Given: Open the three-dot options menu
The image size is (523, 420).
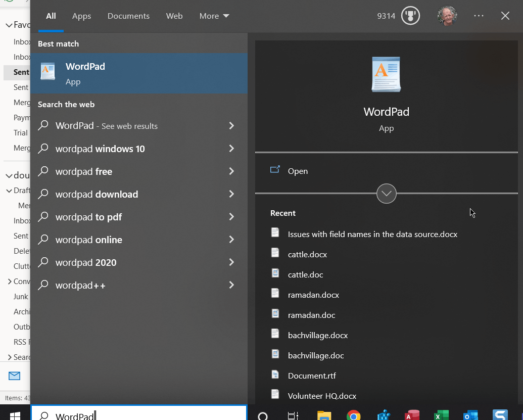Looking at the screenshot, I should [479, 16].
